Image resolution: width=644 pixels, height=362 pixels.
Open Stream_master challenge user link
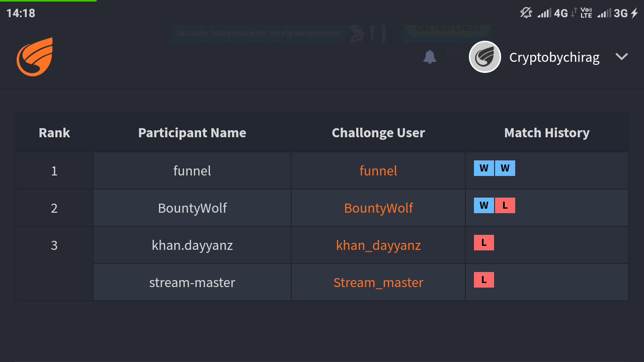tap(378, 283)
